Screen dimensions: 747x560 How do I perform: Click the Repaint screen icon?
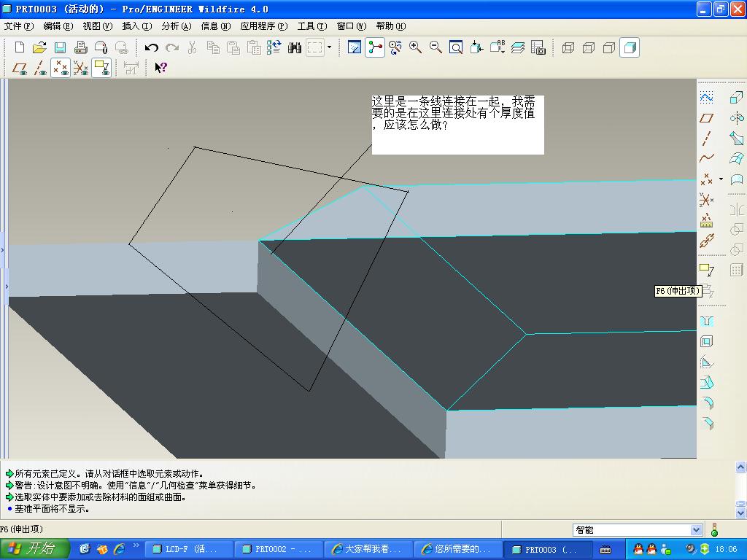(x=355, y=47)
